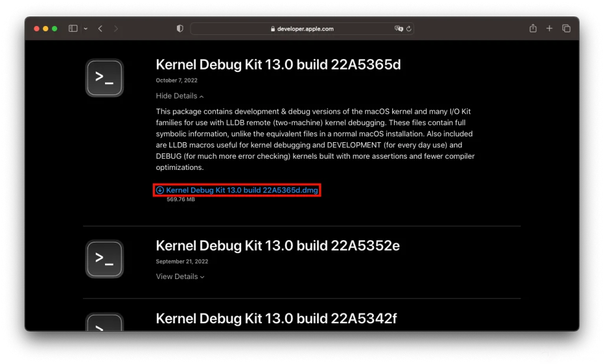Screen dimensions: 604x364
Task: Open the tab group dropdown arrow
Action: click(x=86, y=28)
